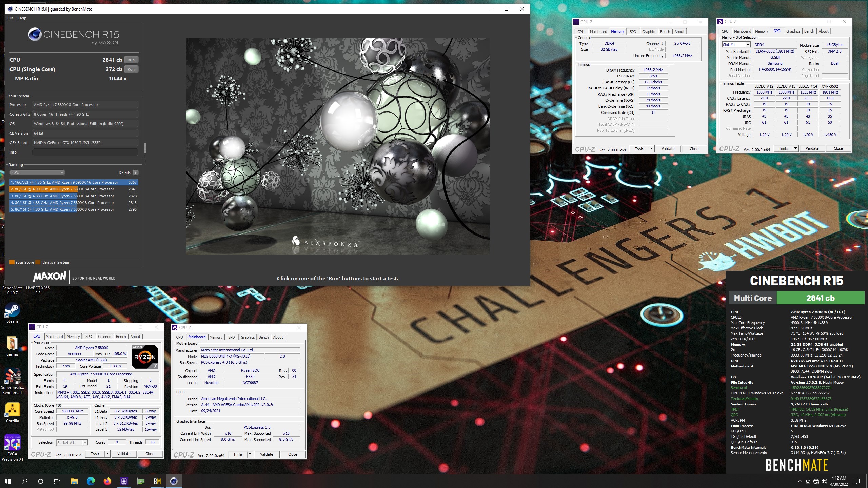Click the rendered Cinebench scene image
Viewport: 868px width, 488px height.
coord(337,146)
